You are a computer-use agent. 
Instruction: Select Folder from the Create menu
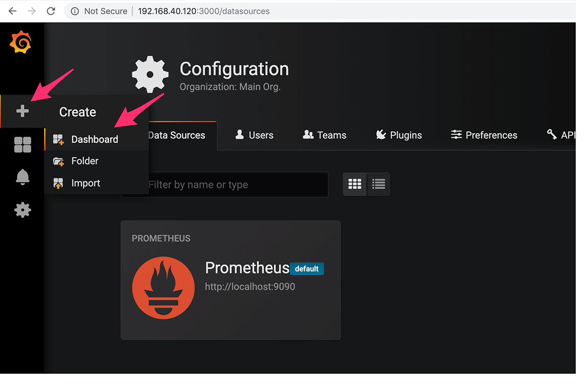[97, 161]
